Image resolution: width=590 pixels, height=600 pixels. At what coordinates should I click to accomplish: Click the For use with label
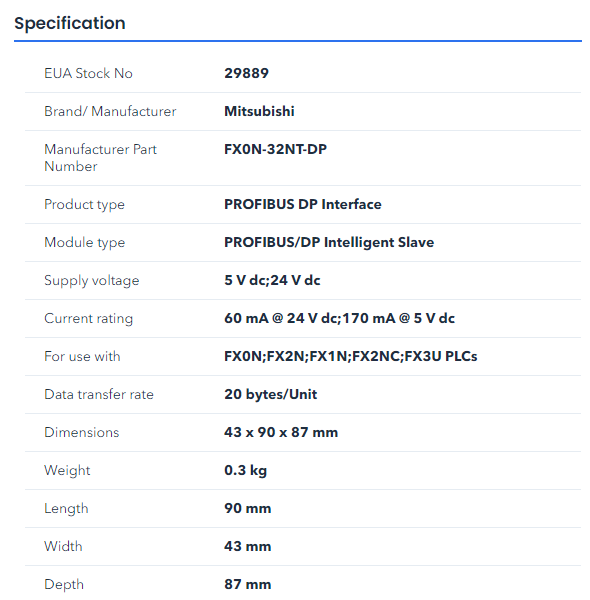[82, 356]
